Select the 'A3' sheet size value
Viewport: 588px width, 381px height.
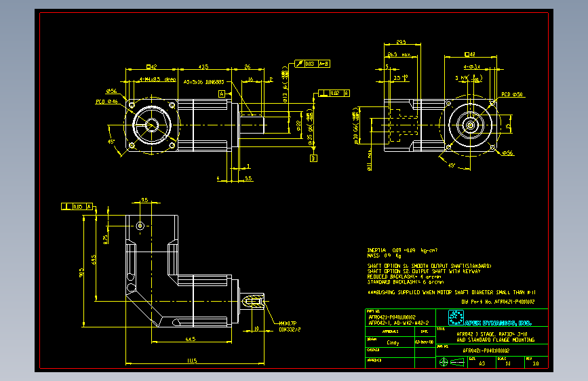[x=482, y=363]
